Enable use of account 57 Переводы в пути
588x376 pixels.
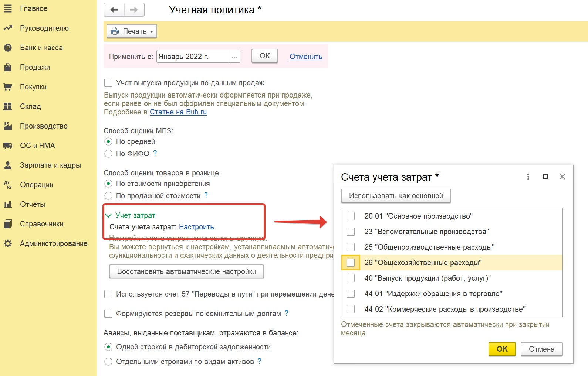[108, 294]
